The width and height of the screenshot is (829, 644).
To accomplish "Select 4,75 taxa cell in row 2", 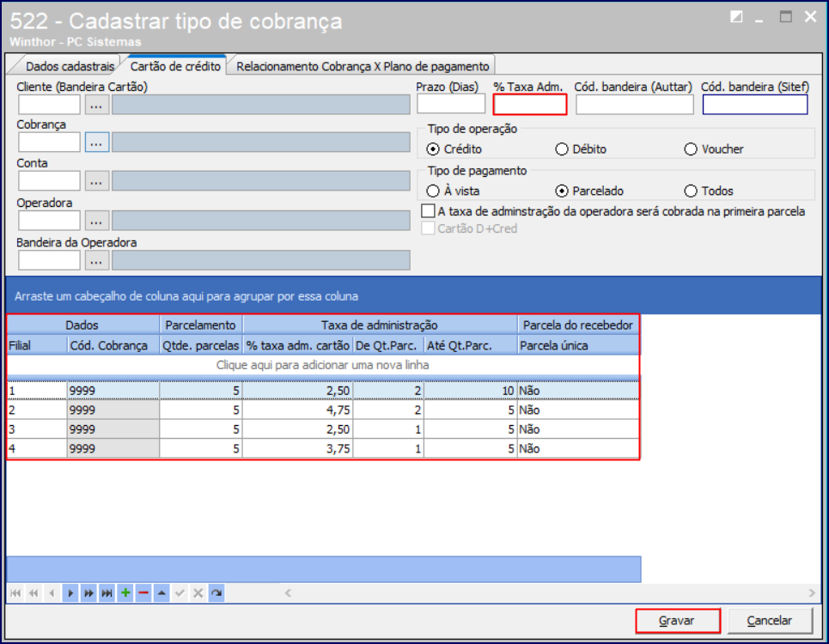I will click(x=297, y=410).
